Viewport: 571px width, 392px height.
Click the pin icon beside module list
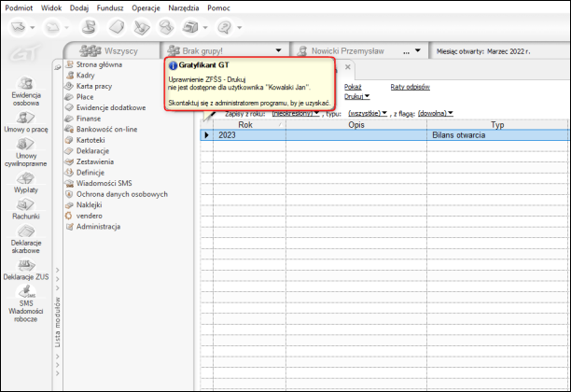[58, 67]
